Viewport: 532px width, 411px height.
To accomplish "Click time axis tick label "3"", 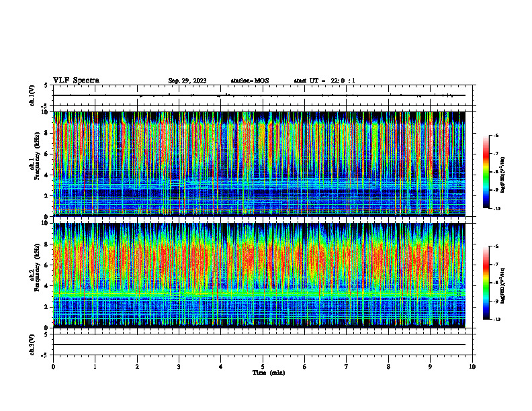I will 179,367.
